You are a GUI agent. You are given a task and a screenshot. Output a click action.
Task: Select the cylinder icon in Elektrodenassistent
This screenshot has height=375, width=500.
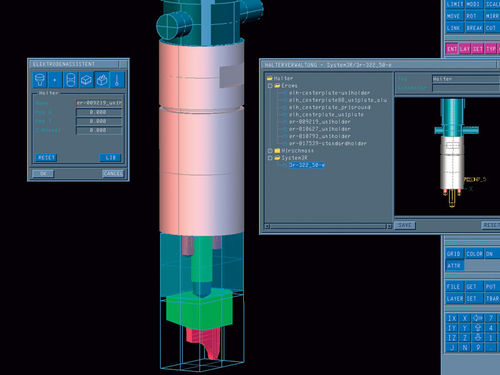tap(70, 80)
